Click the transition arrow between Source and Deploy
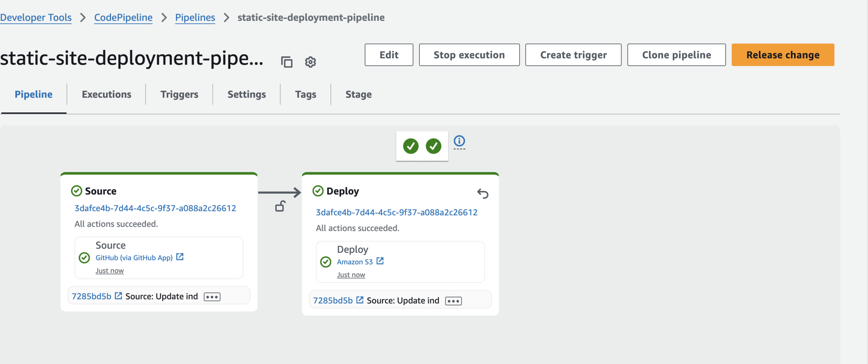 click(x=279, y=192)
